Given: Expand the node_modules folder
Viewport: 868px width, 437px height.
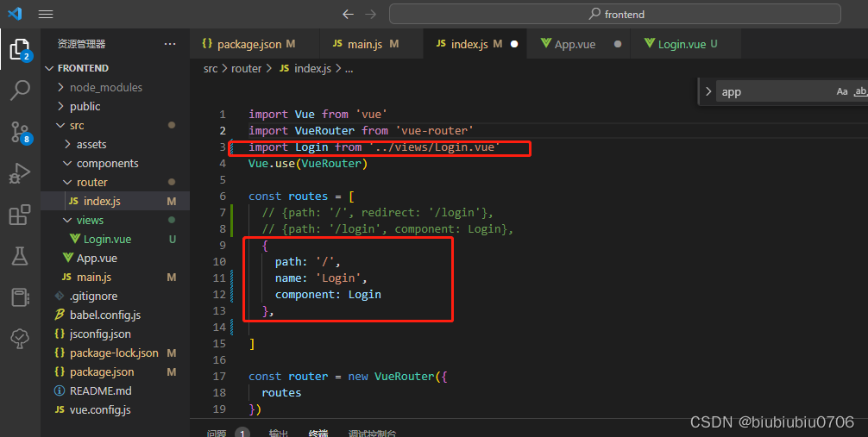Looking at the screenshot, I should click(x=105, y=87).
